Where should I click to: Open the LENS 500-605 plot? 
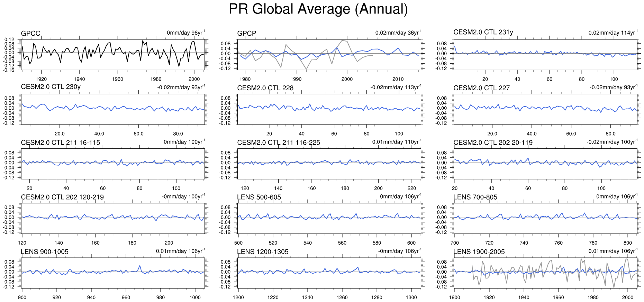pos(329,218)
